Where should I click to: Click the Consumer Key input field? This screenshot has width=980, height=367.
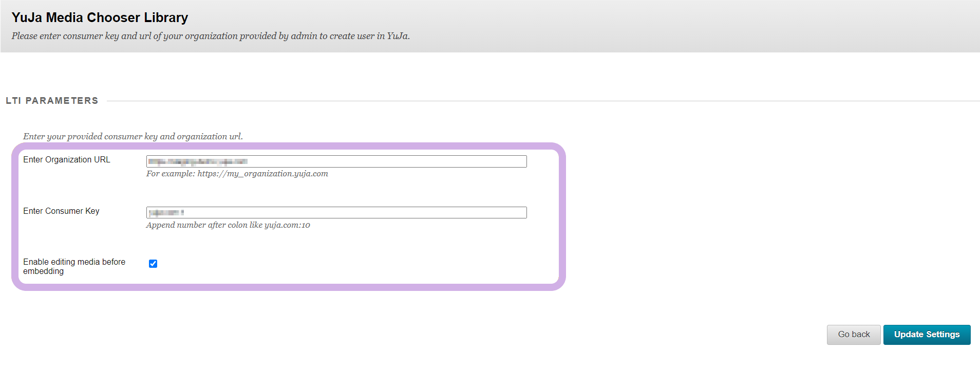pyautogui.click(x=336, y=212)
